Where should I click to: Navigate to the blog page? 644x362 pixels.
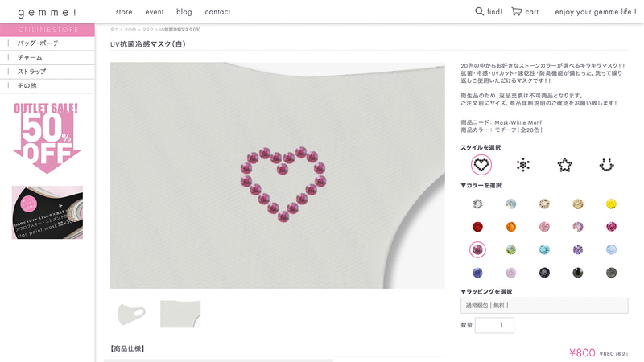pos(184,12)
